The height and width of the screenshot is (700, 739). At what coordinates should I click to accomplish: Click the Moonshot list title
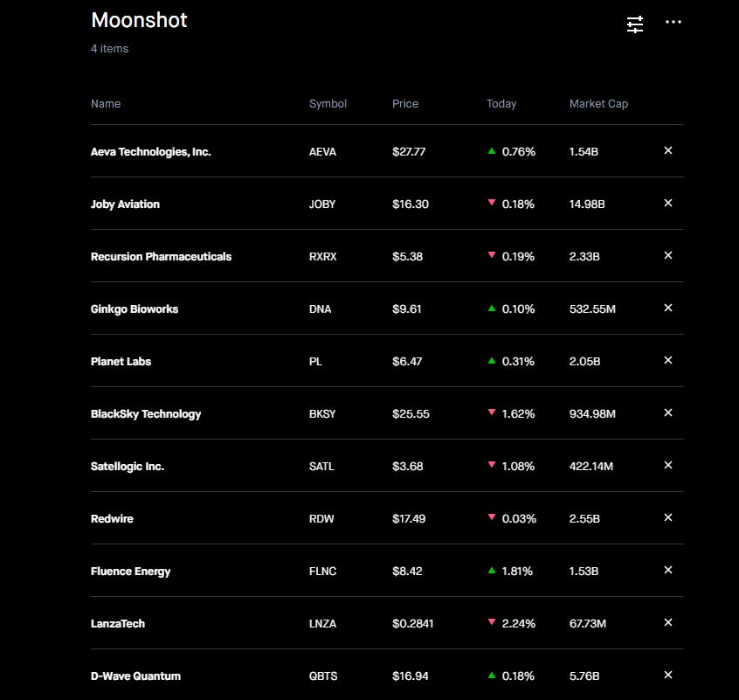pyautogui.click(x=139, y=20)
